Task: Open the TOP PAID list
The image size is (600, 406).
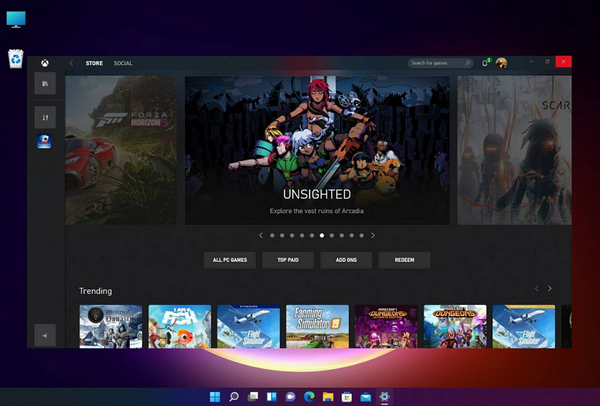Action: click(x=287, y=260)
